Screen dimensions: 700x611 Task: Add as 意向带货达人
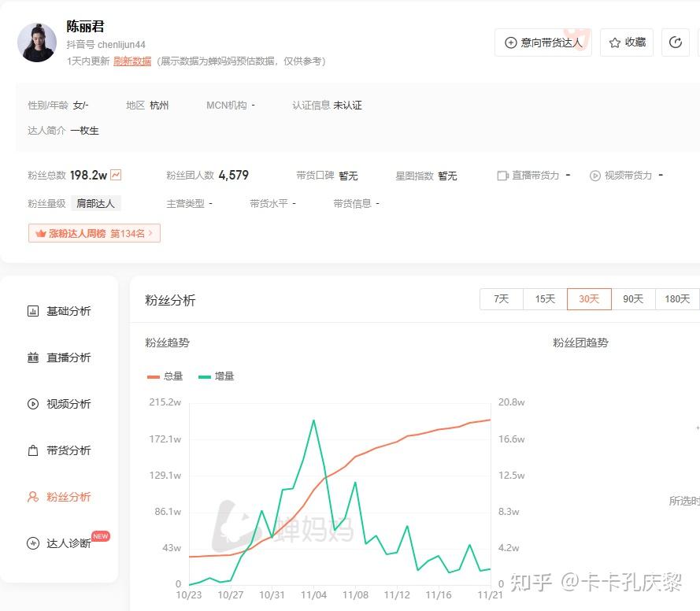pyautogui.click(x=543, y=43)
